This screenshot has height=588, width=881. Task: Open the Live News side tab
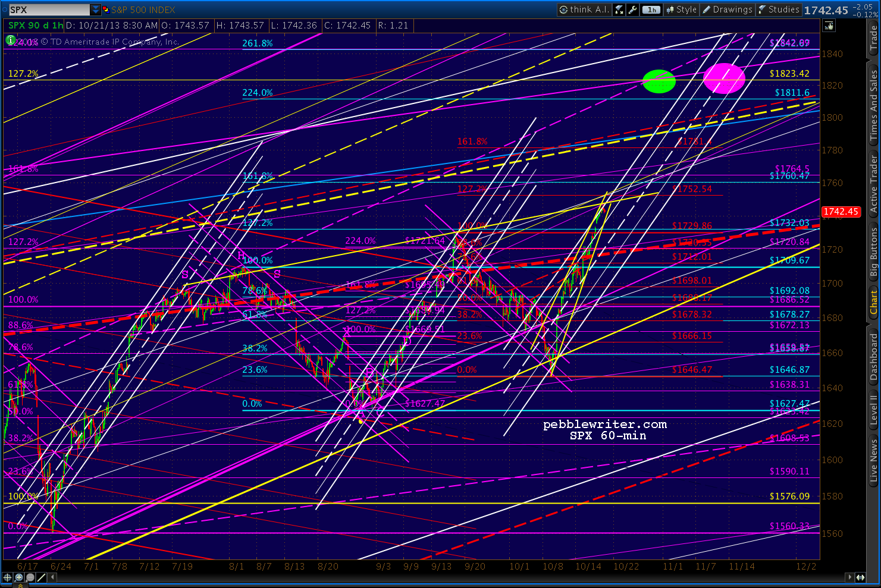click(x=873, y=460)
